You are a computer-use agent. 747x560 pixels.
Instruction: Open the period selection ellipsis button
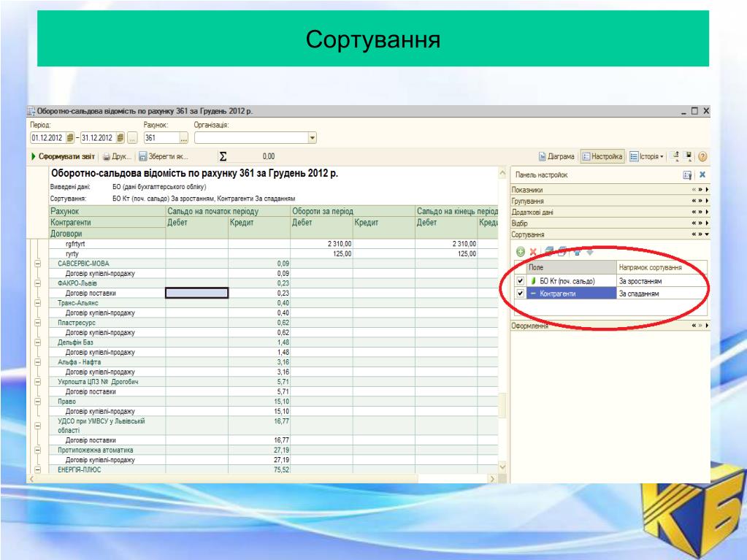coord(132,138)
